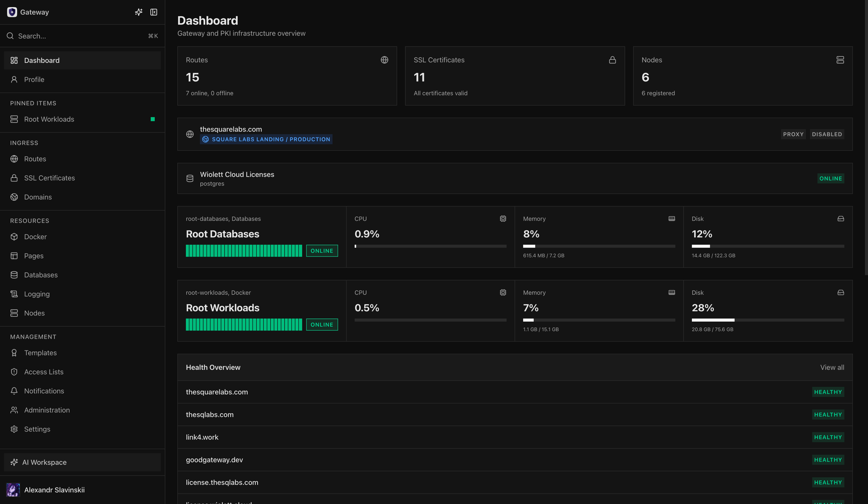868x504 pixels.
Task: Go to Routes under Ingress
Action: pos(82,159)
